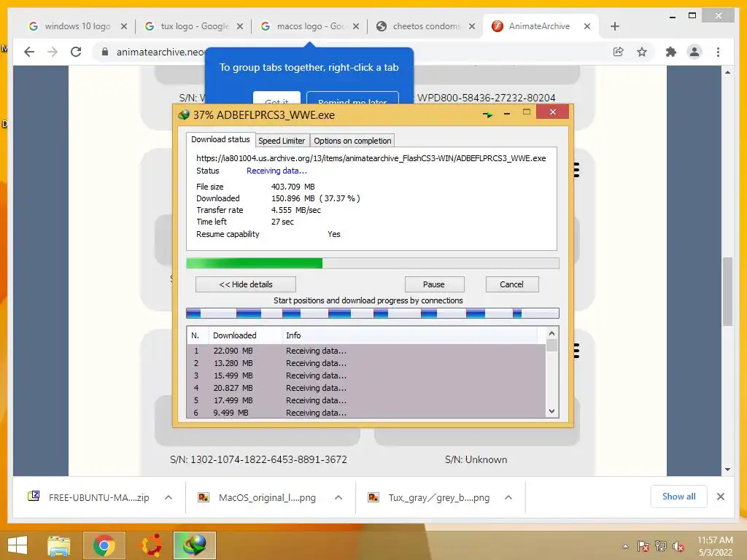Click the green arrow icon in IDM title bar
Screen dimensions: 747x560
coord(487,114)
